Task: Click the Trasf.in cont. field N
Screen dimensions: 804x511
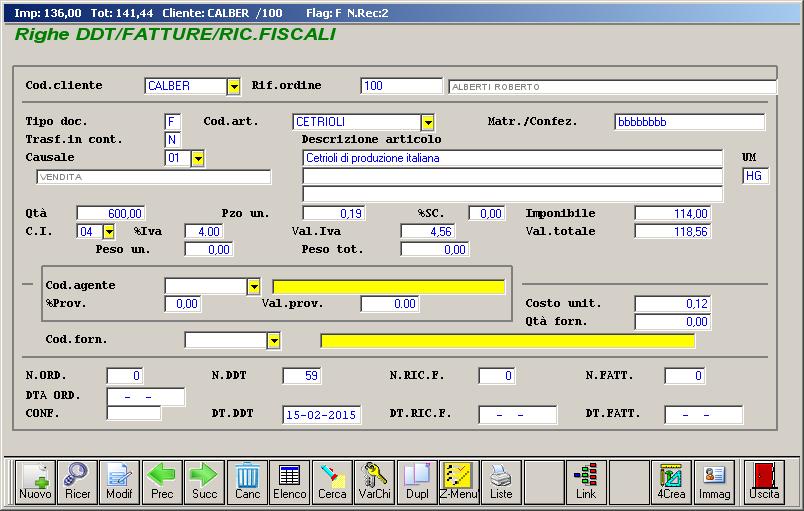Action: point(172,140)
